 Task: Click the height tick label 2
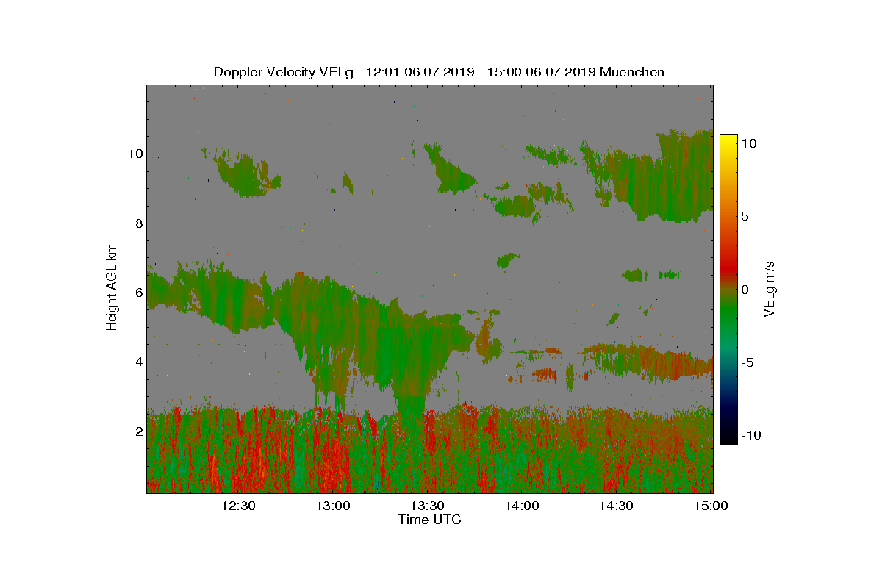click(137, 431)
